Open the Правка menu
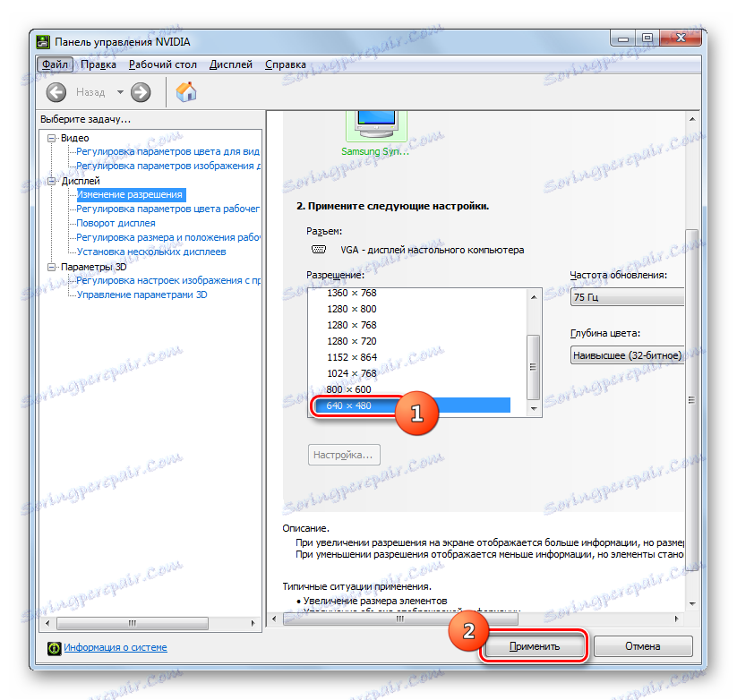This screenshot has width=737, height=700. (x=99, y=64)
